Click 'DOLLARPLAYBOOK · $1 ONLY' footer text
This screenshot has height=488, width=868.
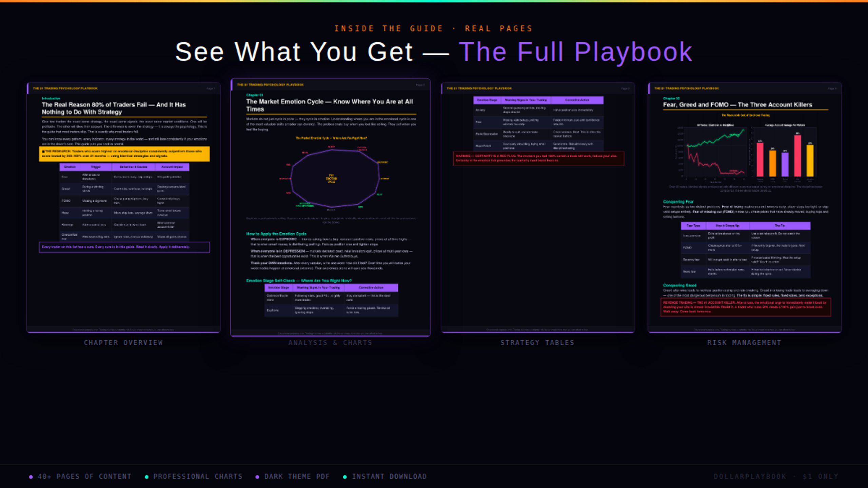coord(776,476)
